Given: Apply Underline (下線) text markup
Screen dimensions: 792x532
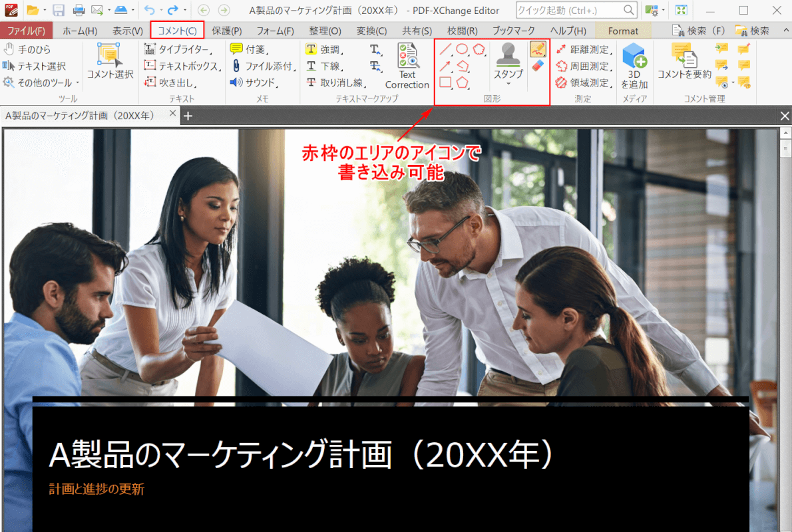Looking at the screenshot, I should [324, 66].
